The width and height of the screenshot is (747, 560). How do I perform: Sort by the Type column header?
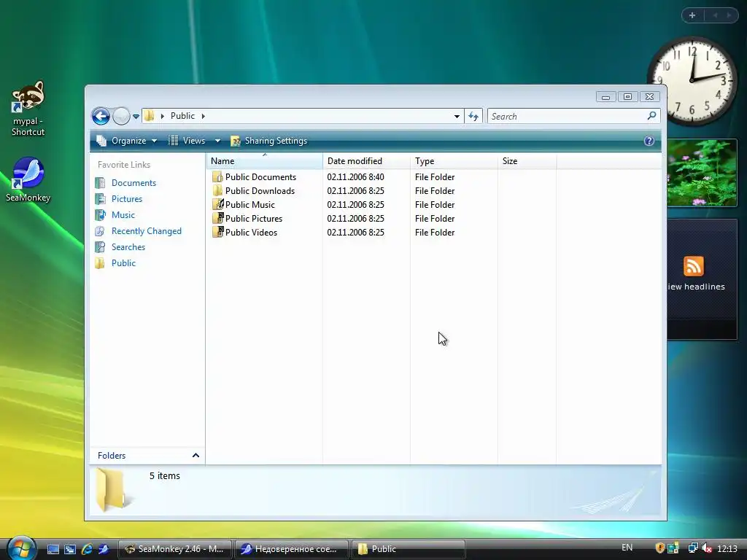coord(454,161)
